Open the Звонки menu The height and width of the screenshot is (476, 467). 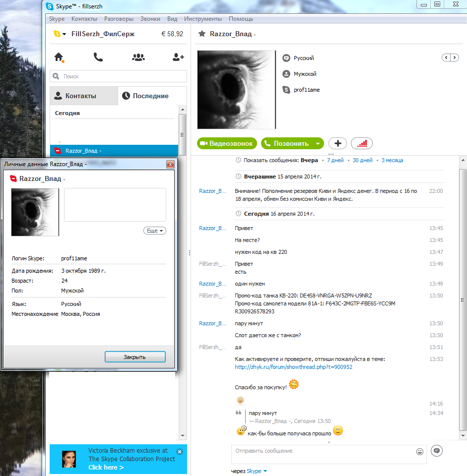pos(150,19)
